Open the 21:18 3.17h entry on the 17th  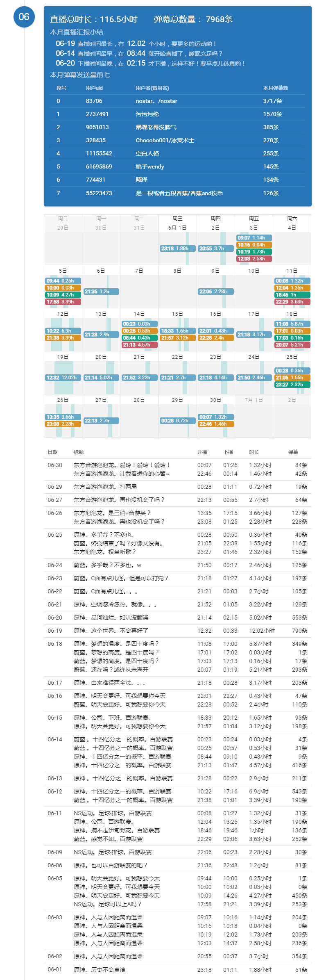(254, 335)
